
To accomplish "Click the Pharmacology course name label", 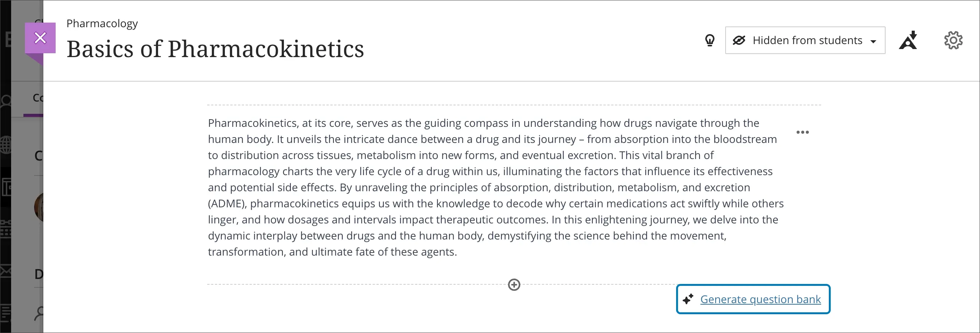I will click(102, 23).
